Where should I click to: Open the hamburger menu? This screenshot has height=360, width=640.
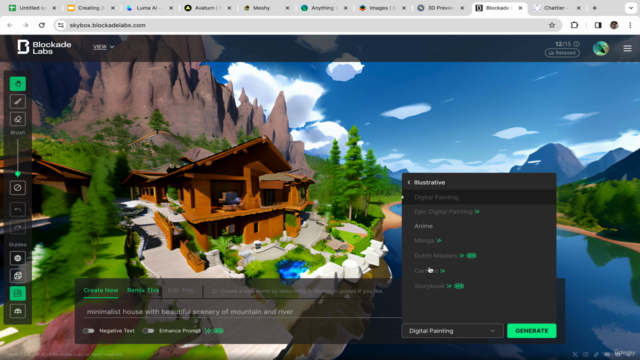pyautogui.click(x=627, y=49)
